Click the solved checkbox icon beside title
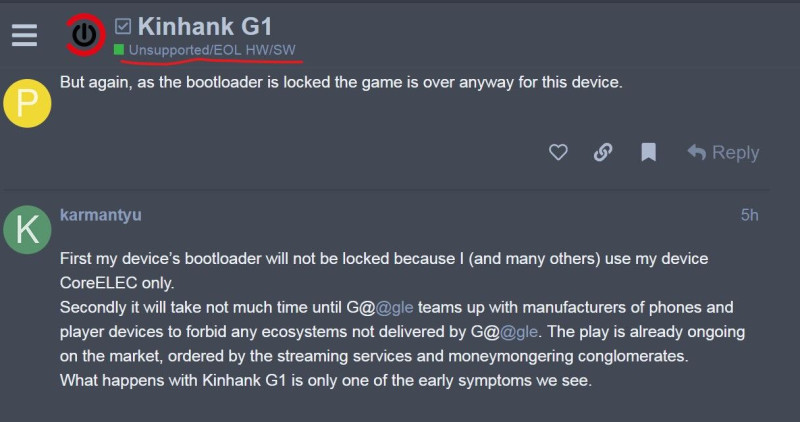This screenshot has height=422, width=800. pos(122,26)
